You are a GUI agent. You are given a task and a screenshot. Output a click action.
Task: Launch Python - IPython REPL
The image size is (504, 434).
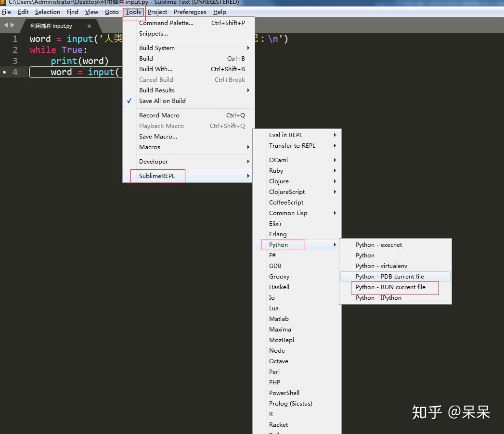[379, 297]
